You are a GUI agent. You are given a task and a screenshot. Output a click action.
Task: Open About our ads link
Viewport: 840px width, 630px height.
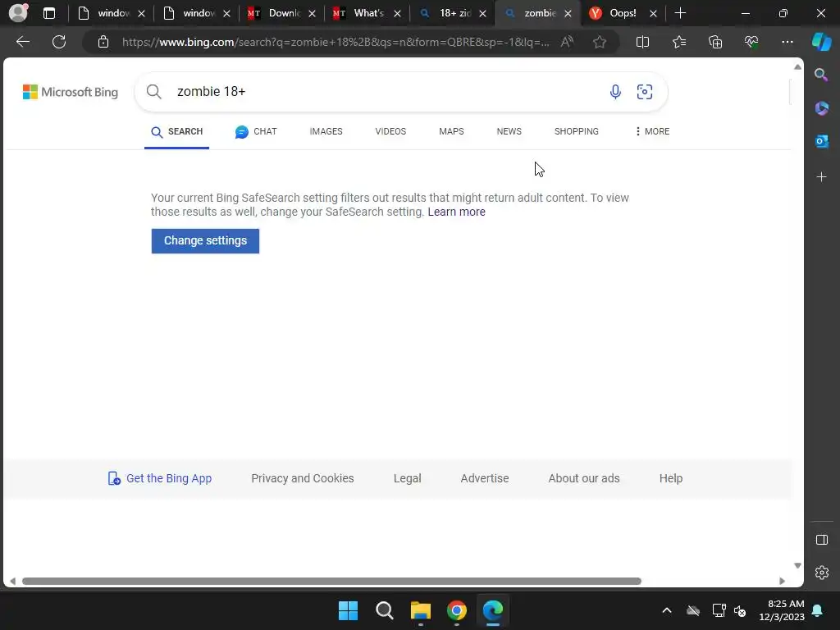click(x=584, y=478)
